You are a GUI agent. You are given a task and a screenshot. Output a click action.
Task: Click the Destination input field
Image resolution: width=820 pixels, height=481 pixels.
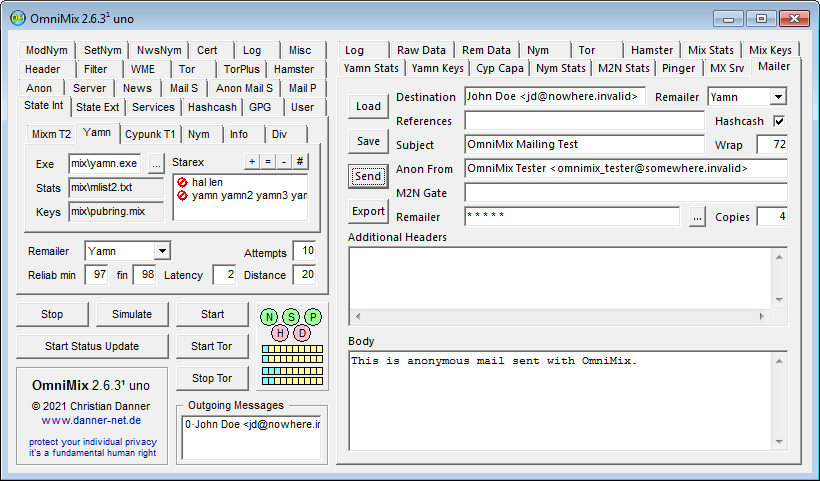pos(554,97)
